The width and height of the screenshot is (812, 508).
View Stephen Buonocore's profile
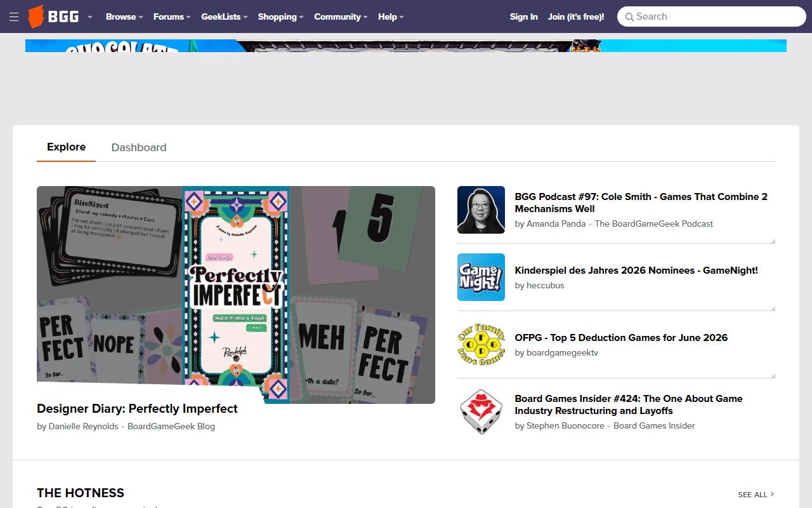point(566,426)
